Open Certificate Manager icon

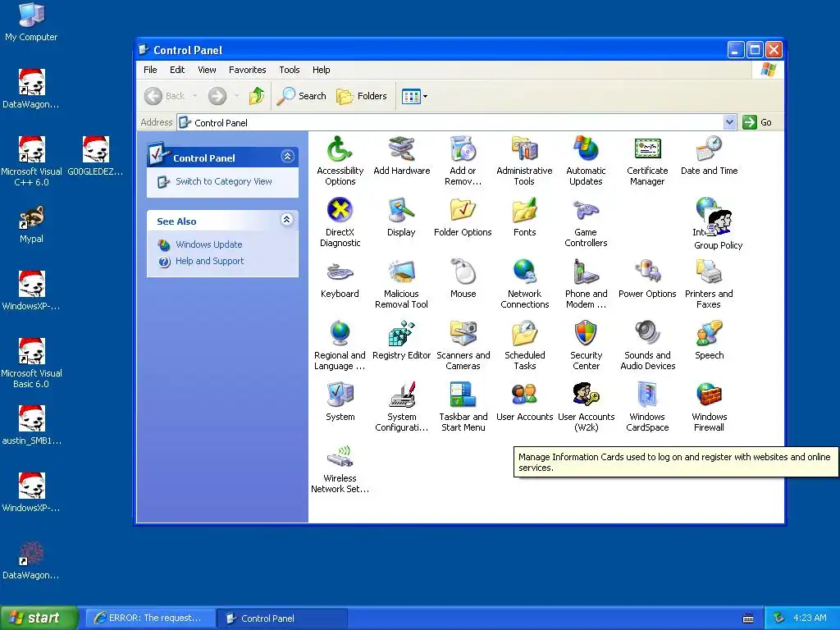coord(647,149)
